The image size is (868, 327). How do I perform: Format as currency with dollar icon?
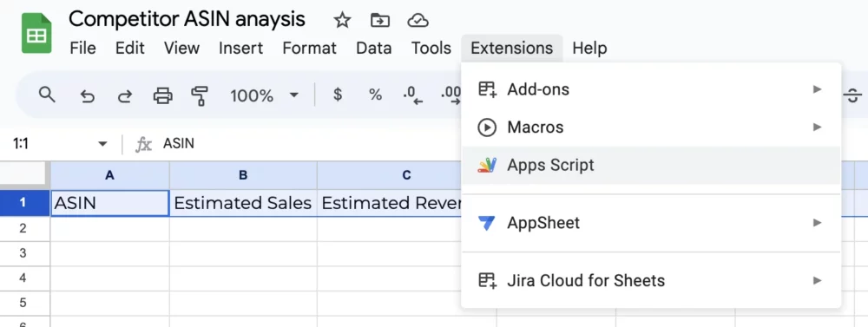(x=337, y=95)
